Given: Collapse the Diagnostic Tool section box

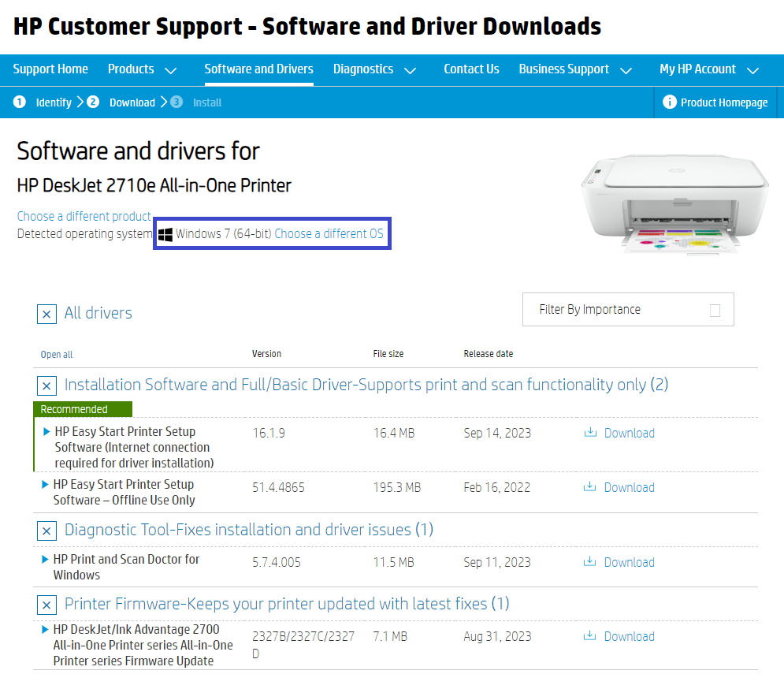Looking at the screenshot, I should 46,531.
